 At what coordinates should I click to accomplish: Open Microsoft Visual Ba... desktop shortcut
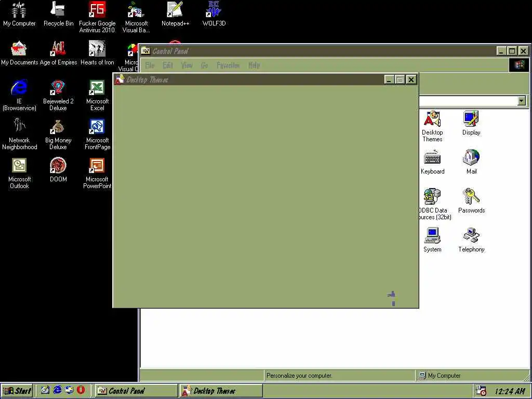136,17
